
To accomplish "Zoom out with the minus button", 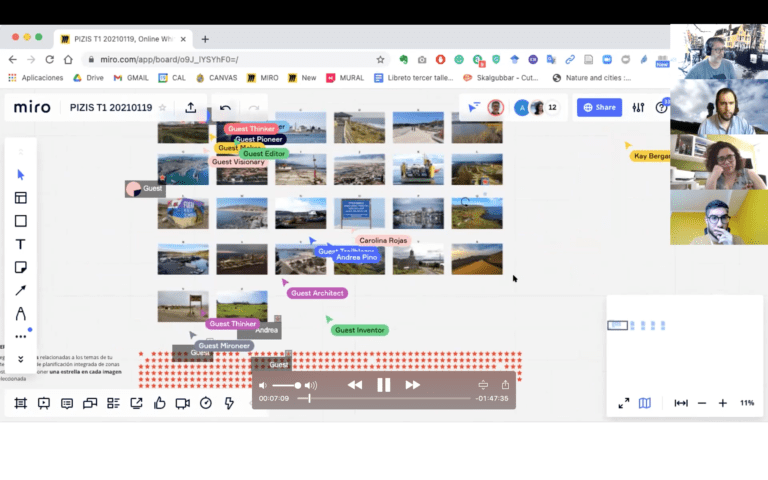I will (x=702, y=403).
